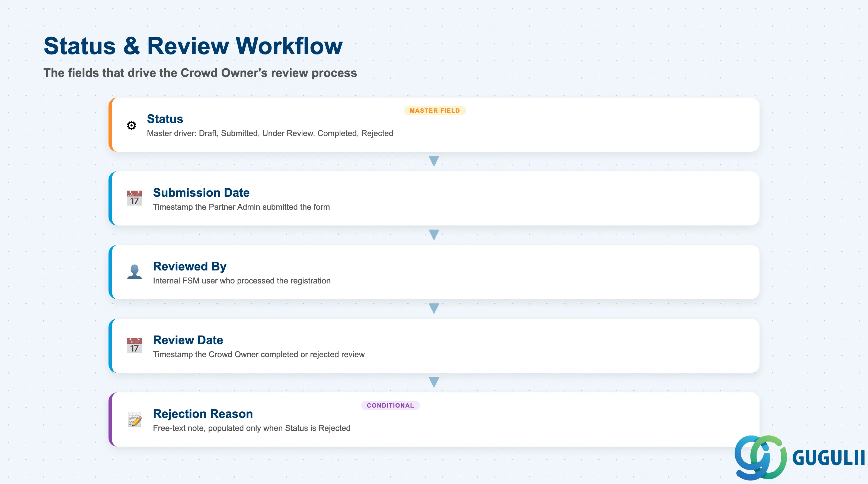868x484 pixels.
Task: Click 'Timestamp the Partner Admin submitted the form'
Action: 241,207
